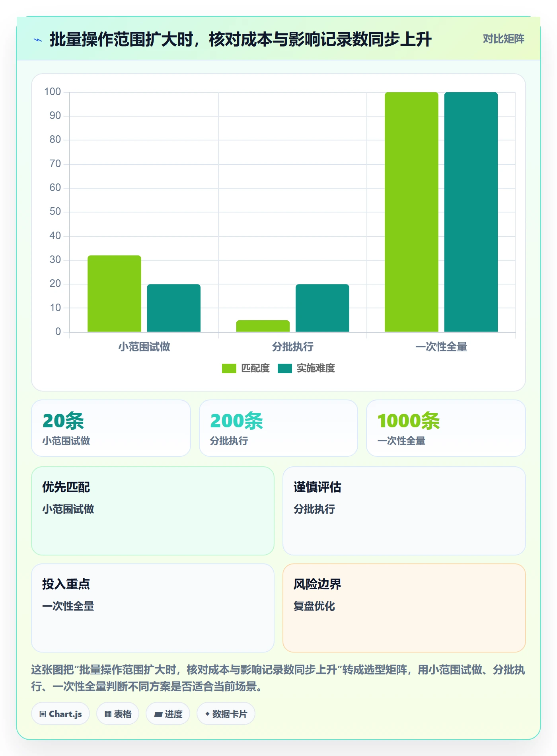
Task: Click the main title 批量操作范围扩大时
Action: 240,39
